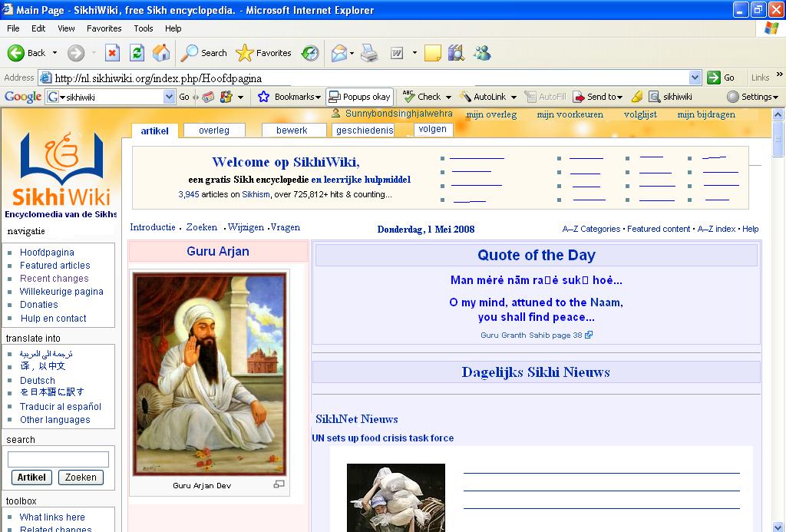This screenshot has width=786, height=532.
Task: Go to the Home page icon
Action: [x=161, y=53]
